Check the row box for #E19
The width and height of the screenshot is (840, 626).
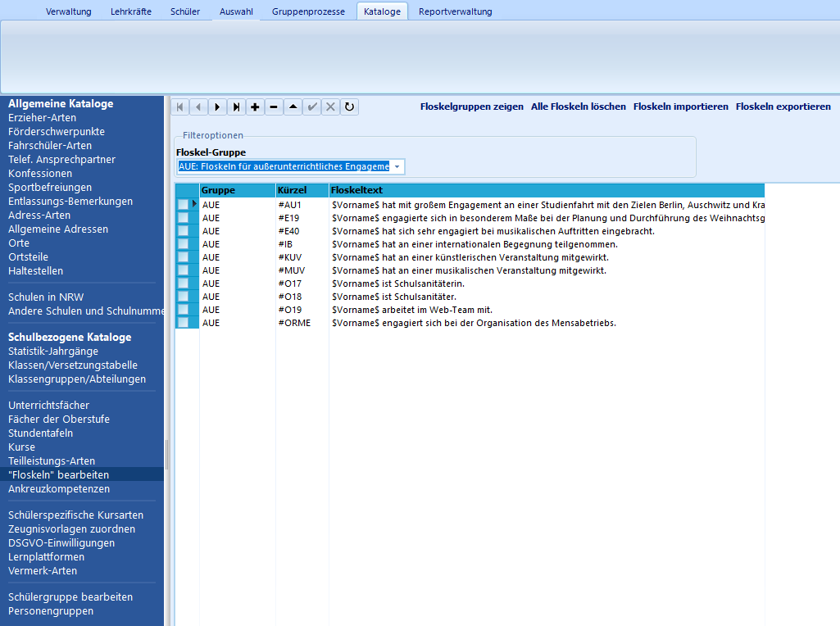pos(184,218)
